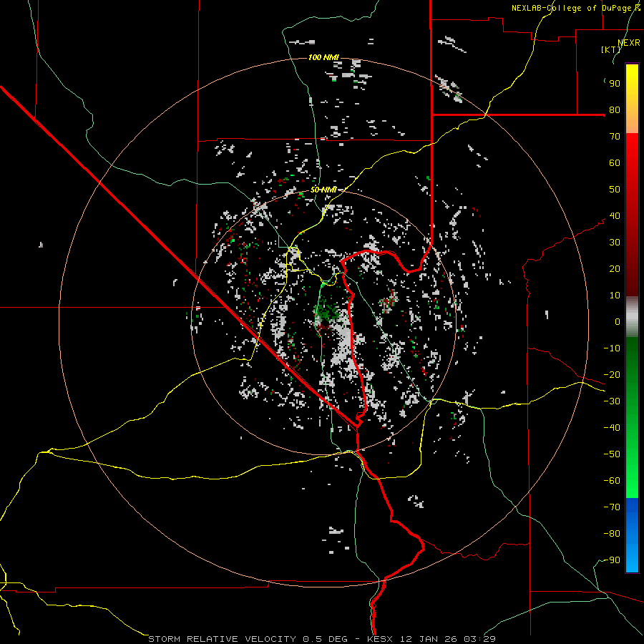
Task: Click the -50 value on velocity scale
Action: coord(612,454)
